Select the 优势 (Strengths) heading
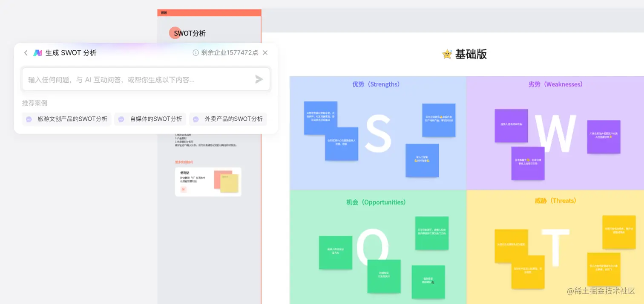This screenshot has width=644, height=304. point(376,84)
